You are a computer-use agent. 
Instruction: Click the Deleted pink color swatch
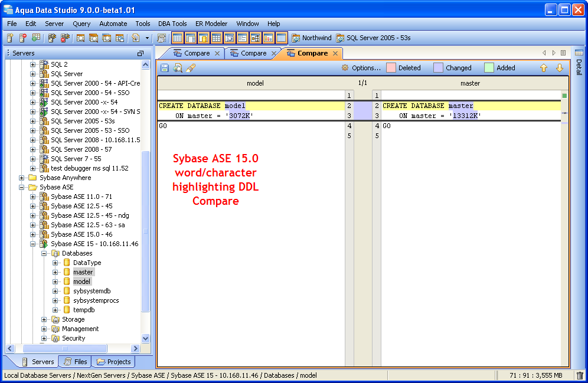point(391,68)
